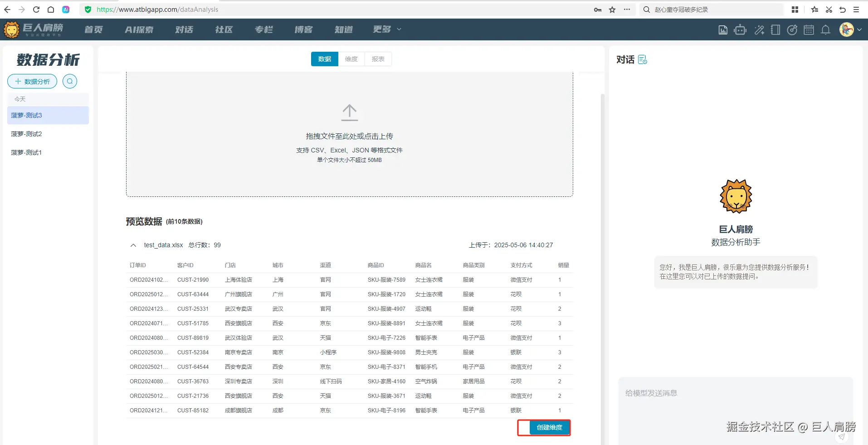Screen dimensions: 868x445
Task: Open the 博客 navigation item
Action: pyautogui.click(x=303, y=29)
